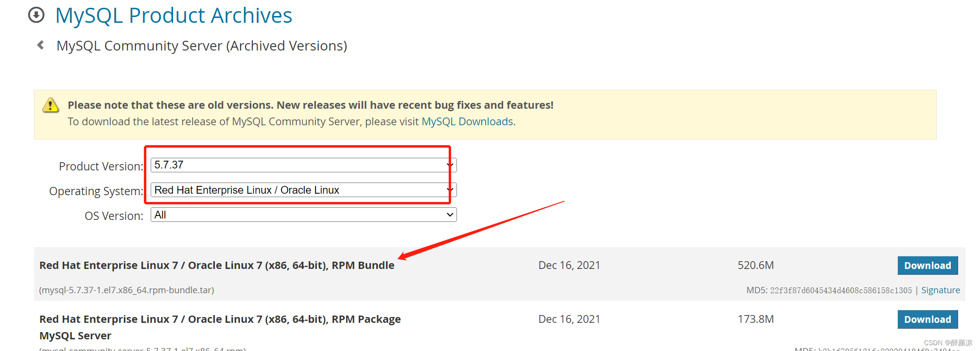Click the 173.8M file size text
The height and width of the screenshot is (351, 980).
tap(756, 319)
